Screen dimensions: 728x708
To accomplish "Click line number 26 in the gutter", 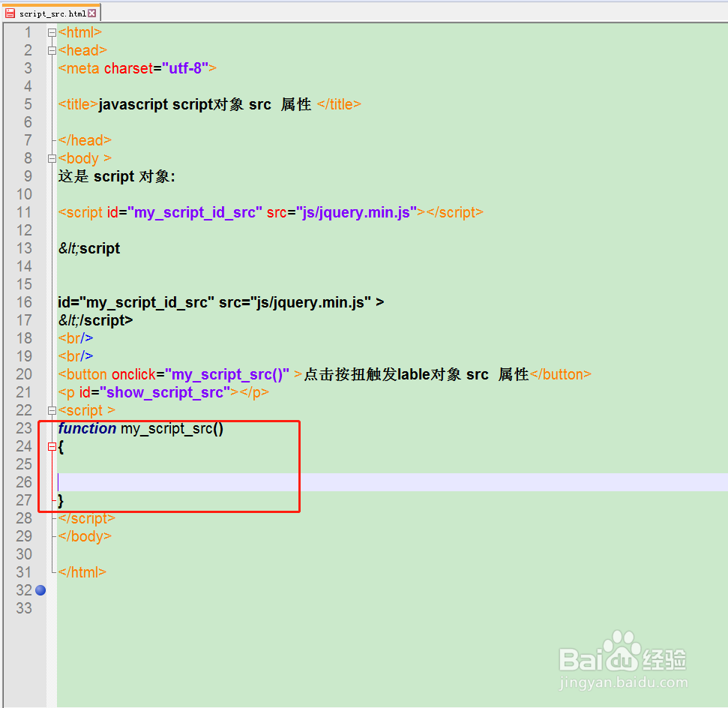I will click(24, 482).
